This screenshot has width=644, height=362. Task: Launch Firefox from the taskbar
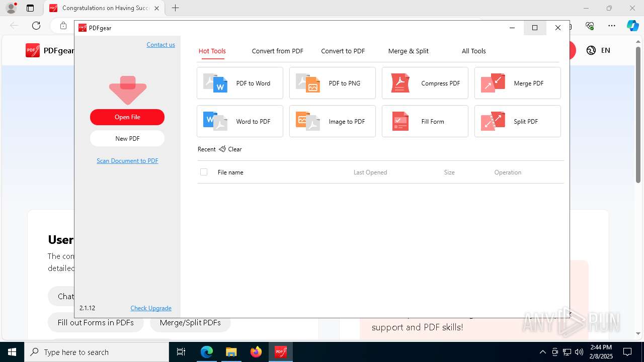(256, 352)
